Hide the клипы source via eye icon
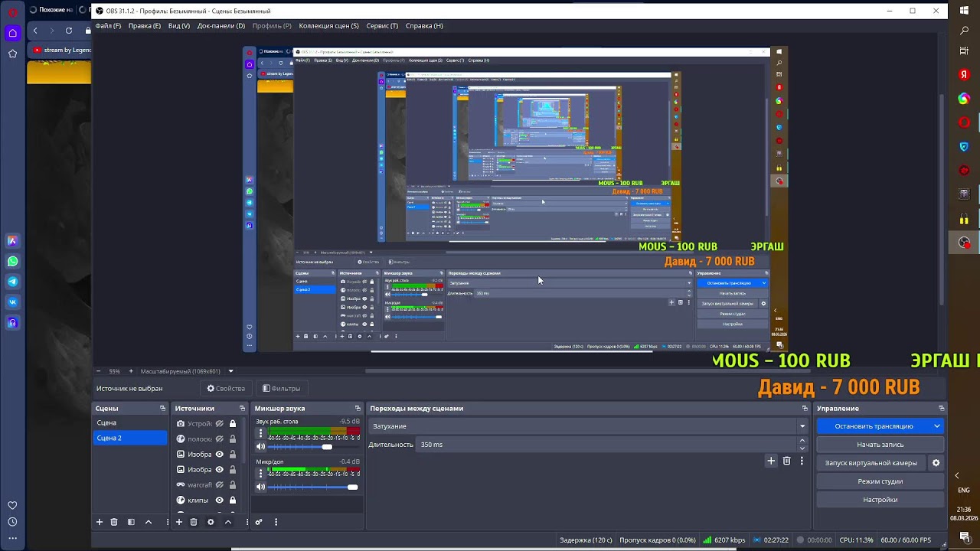The image size is (980, 551). tap(219, 500)
